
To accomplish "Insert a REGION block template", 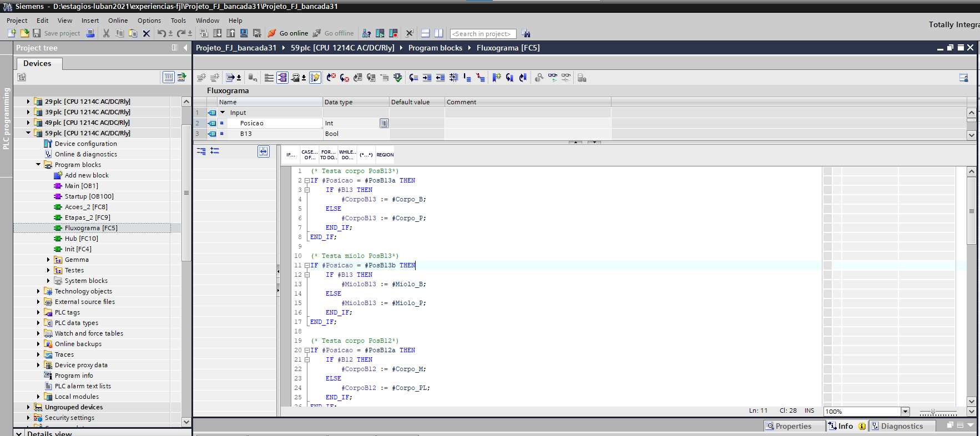I will pyautogui.click(x=385, y=155).
